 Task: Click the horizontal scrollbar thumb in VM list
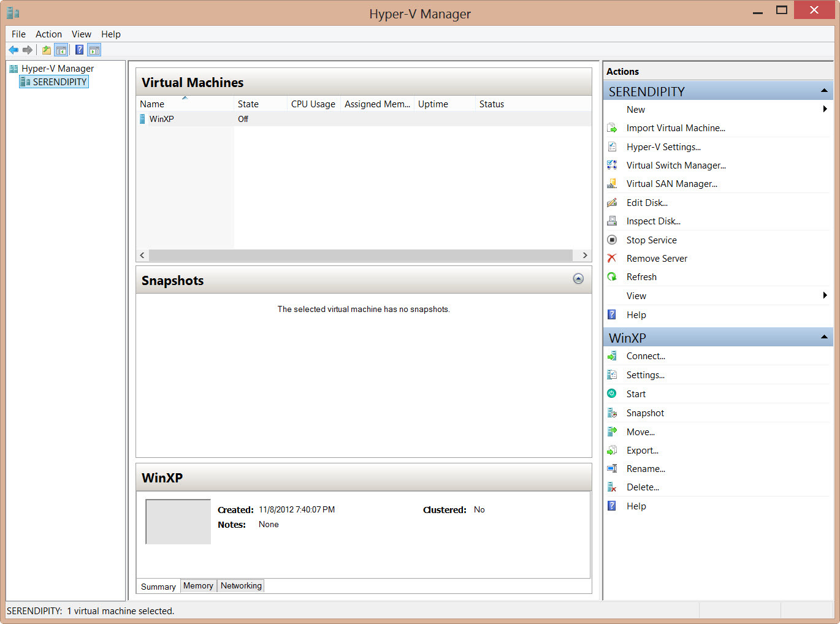tap(361, 255)
